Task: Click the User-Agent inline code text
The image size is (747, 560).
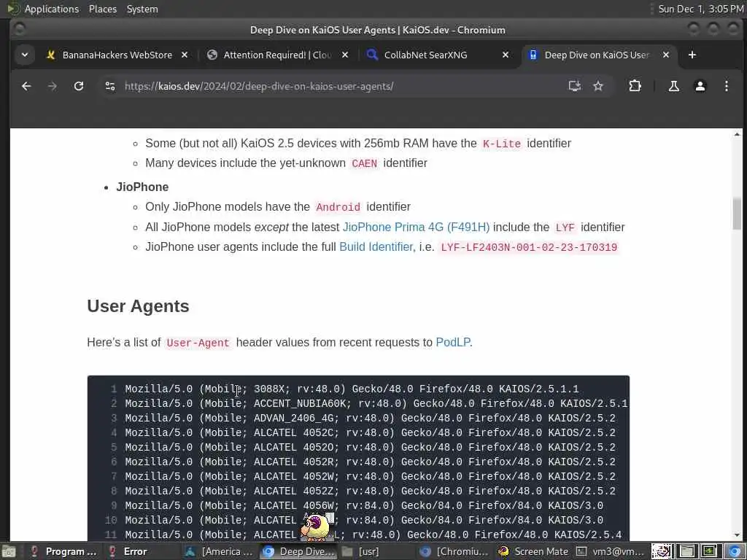Action: (x=198, y=343)
